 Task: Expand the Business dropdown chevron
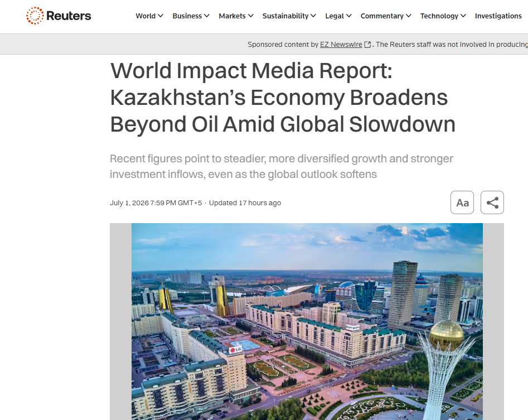tap(207, 16)
